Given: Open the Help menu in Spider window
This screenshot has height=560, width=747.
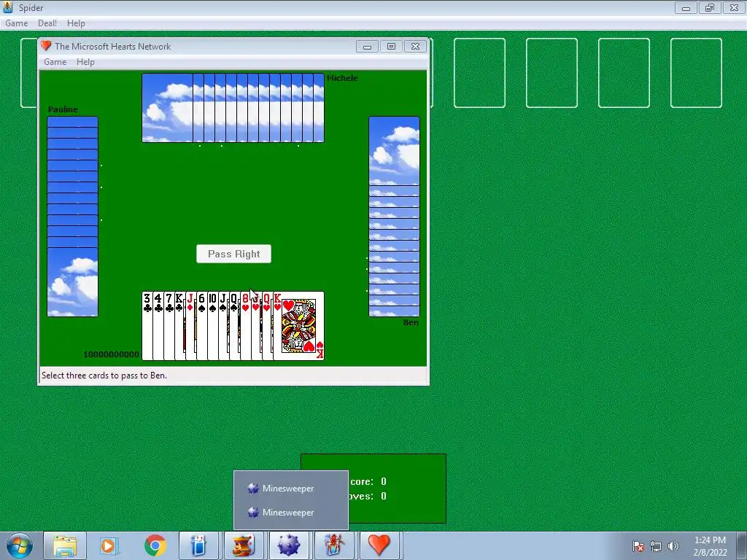Looking at the screenshot, I should pos(76,23).
